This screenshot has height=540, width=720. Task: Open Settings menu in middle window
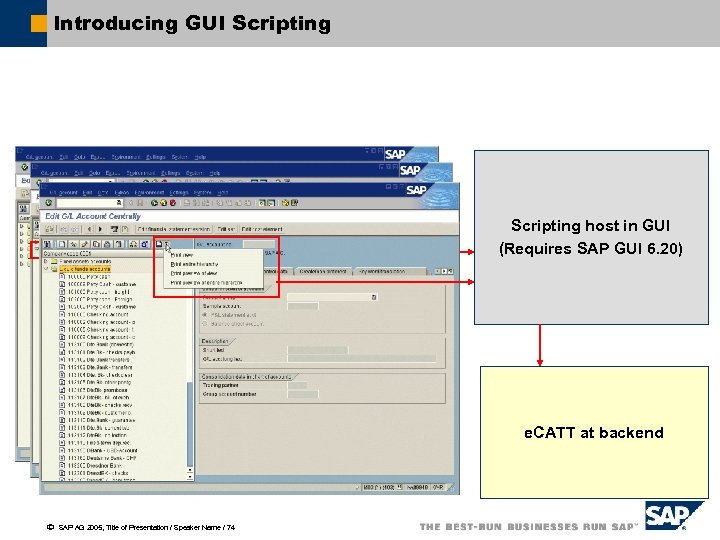pyautogui.click(x=170, y=173)
